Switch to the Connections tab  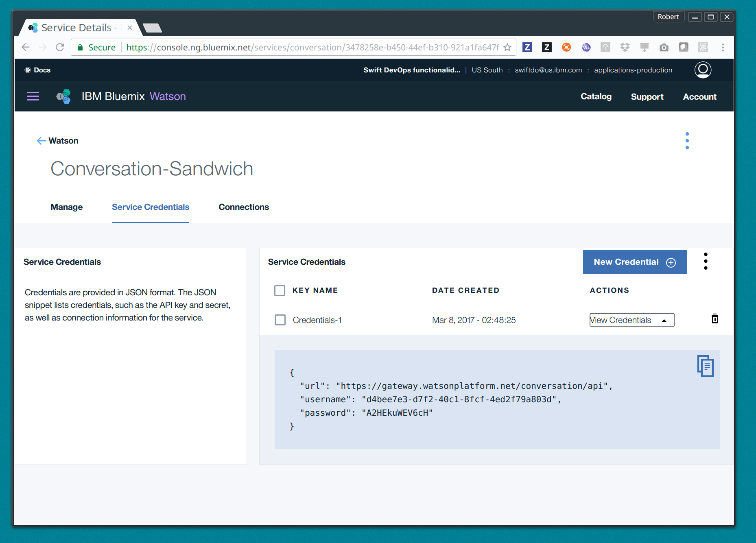coord(244,207)
